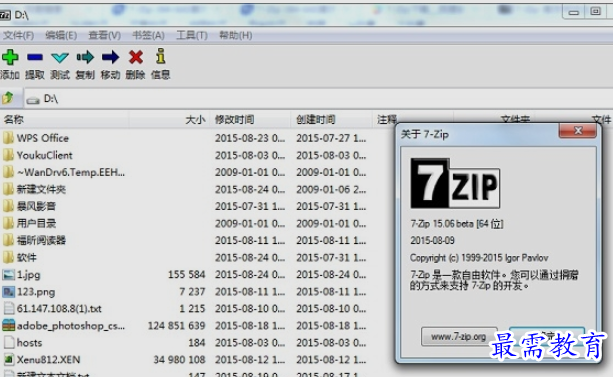Click the size value 155 584
Screen dimensions: 613x377
pos(186,275)
